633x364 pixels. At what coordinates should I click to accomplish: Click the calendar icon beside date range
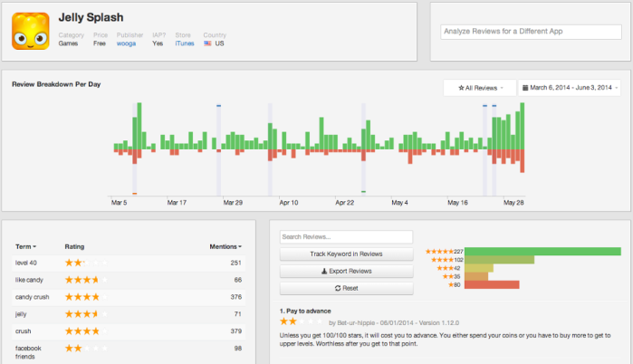[x=525, y=88]
